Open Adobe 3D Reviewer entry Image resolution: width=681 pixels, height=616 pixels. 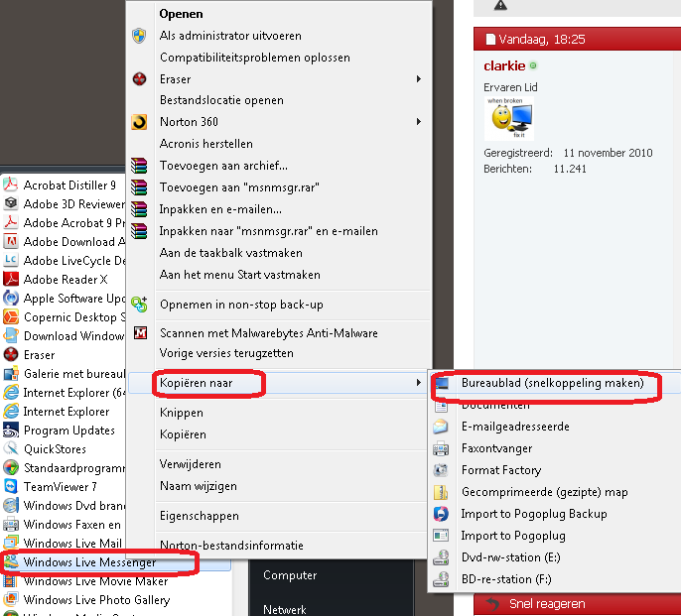pos(64,204)
